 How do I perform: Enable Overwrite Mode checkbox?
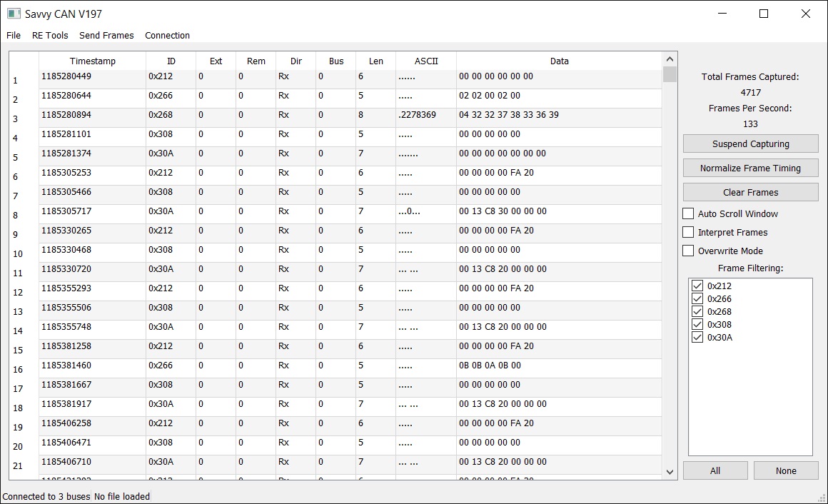(689, 251)
